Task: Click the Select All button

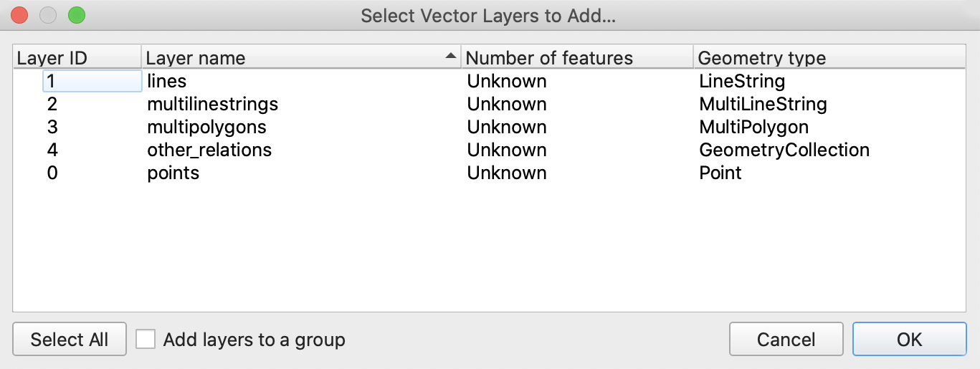Action: pyautogui.click(x=70, y=340)
